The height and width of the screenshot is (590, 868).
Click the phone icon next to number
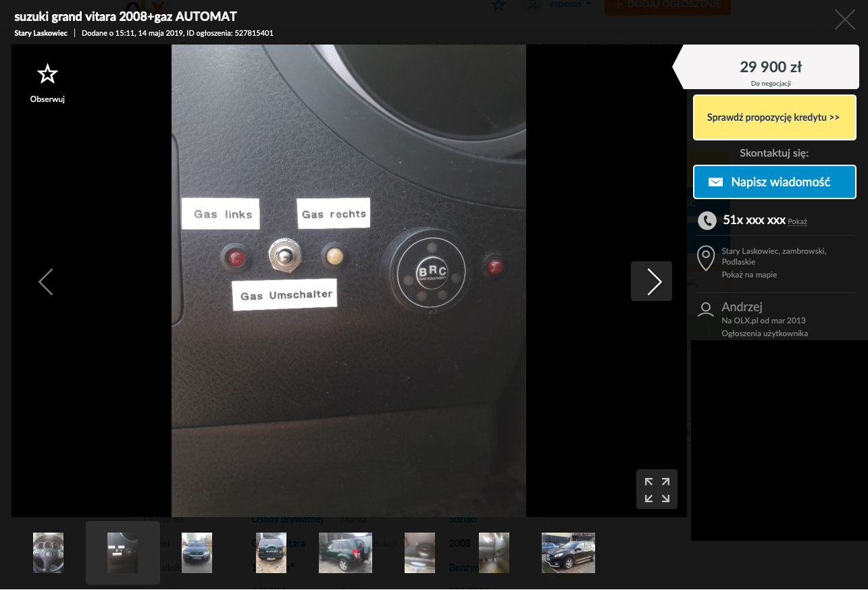click(707, 220)
